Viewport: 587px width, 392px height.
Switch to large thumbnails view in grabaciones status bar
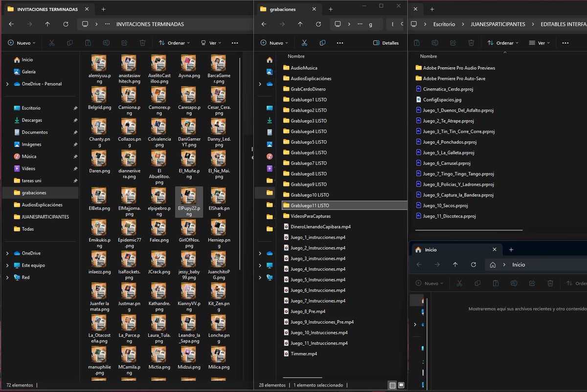[402, 385]
